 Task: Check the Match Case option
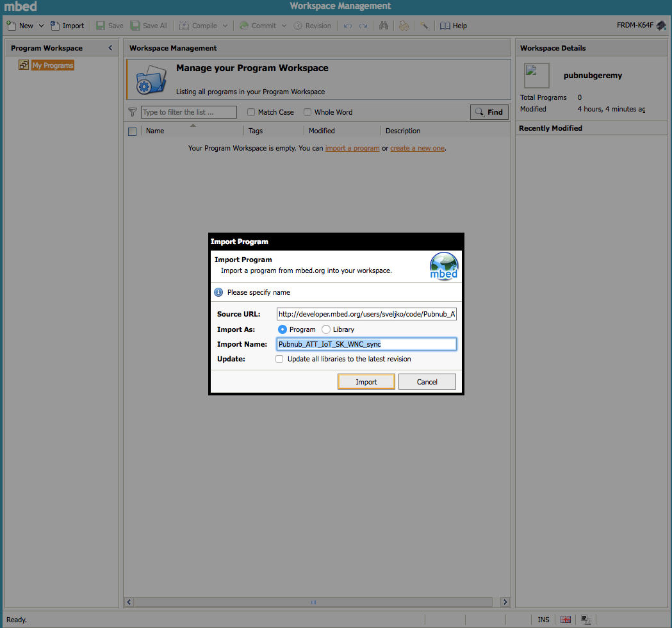click(251, 112)
